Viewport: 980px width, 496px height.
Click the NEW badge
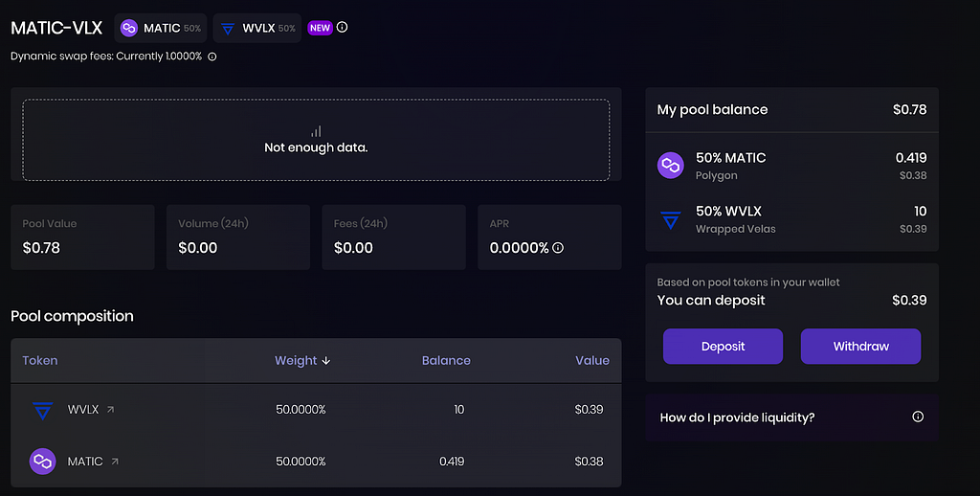[x=320, y=28]
